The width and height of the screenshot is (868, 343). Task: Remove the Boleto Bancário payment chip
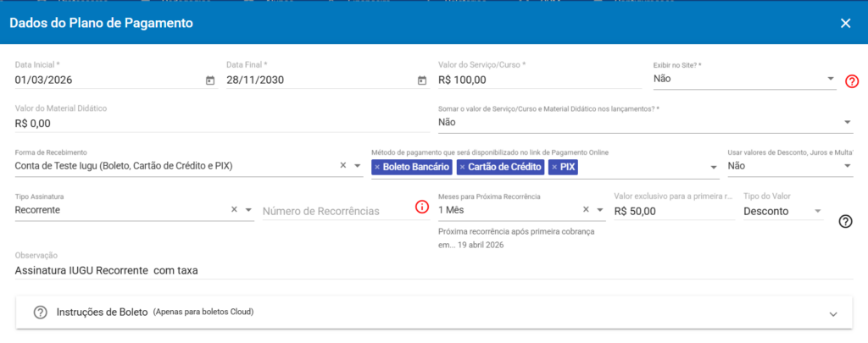click(x=377, y=168)
